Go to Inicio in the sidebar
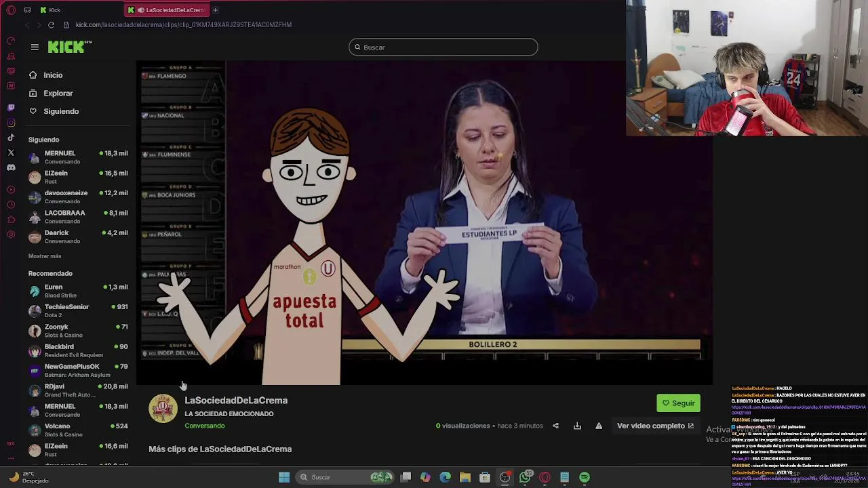The width and height of the screenshot is (868, 488). click(53, 75)
